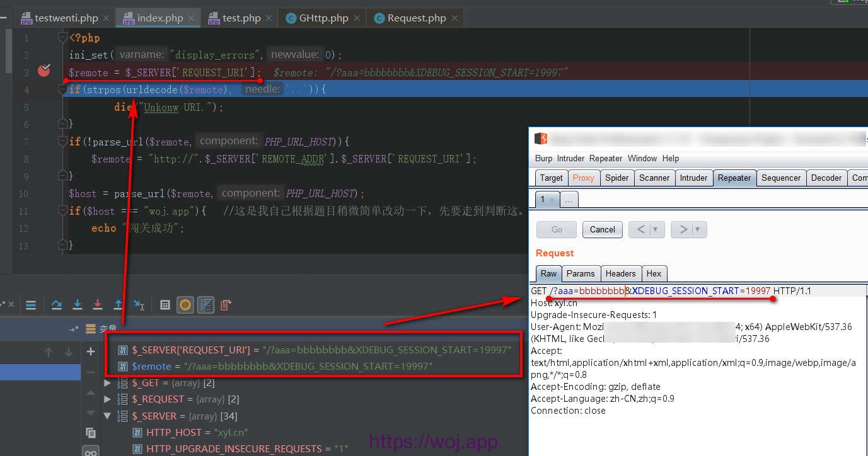The height and width of the screenshot is (456, 868).
Task: Close Burp Repeater tab 1
Action: click(x=552, y=200)
